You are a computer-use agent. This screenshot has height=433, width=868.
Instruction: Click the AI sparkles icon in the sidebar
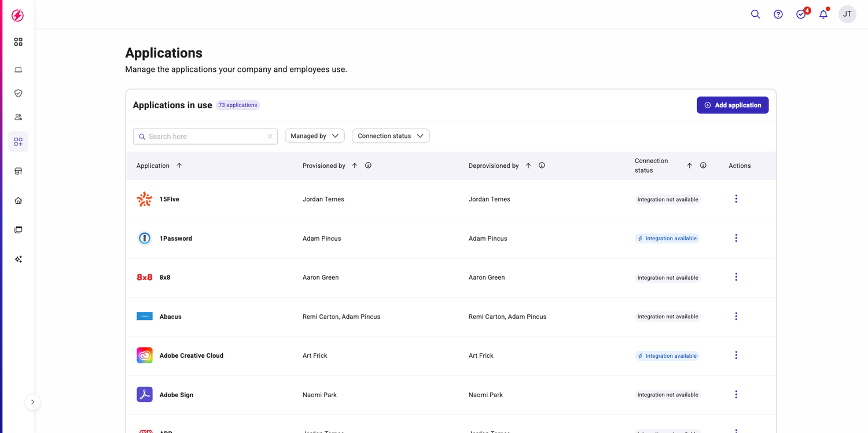[18, 259]
